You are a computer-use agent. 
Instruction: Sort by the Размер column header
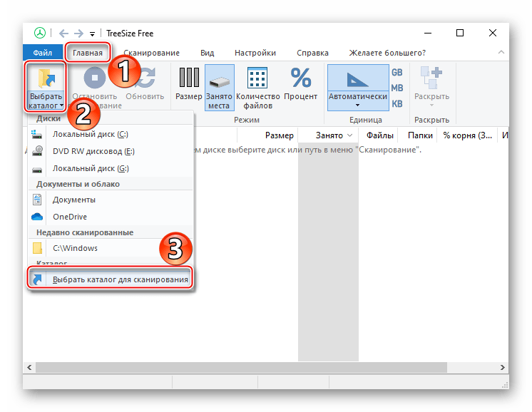[x=267, y=135]
